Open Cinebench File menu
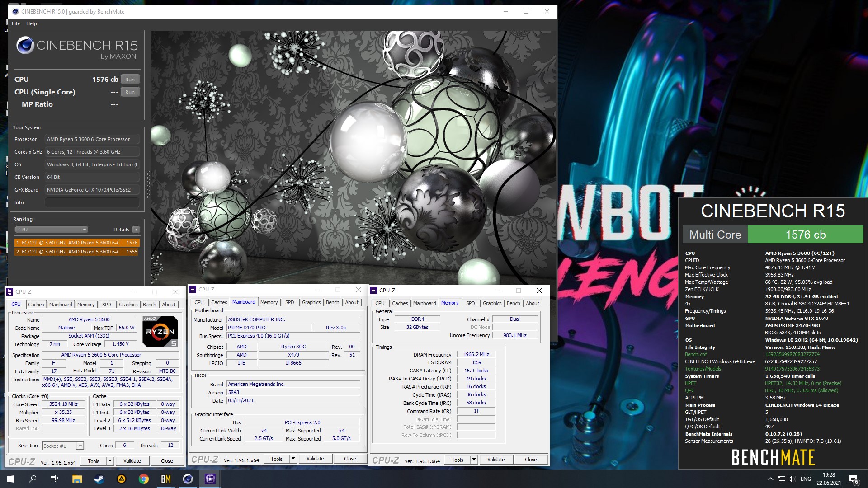Viewport: 868px width, 488px height. (x=16, y=23)
